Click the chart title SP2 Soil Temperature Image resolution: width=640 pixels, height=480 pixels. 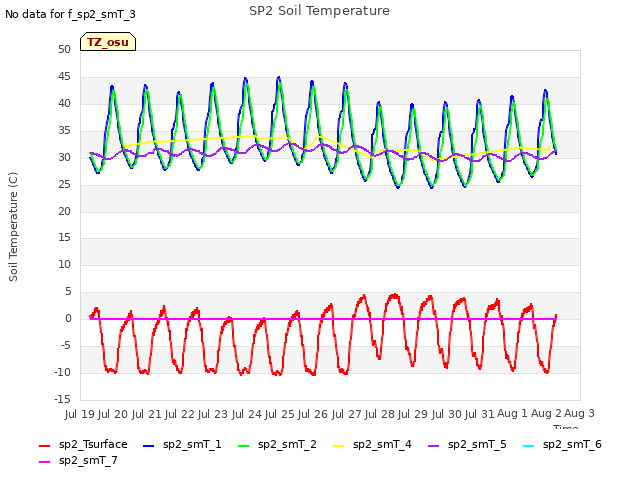[x=319, y=11]
